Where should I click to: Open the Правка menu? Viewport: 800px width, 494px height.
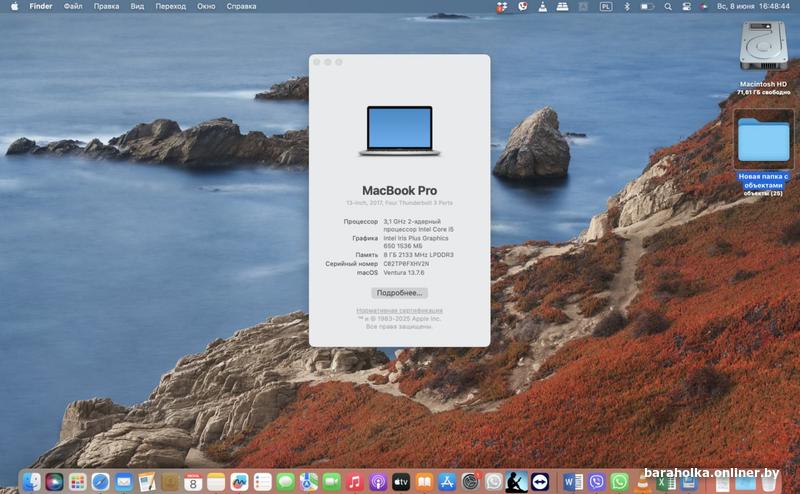(106, 6)
